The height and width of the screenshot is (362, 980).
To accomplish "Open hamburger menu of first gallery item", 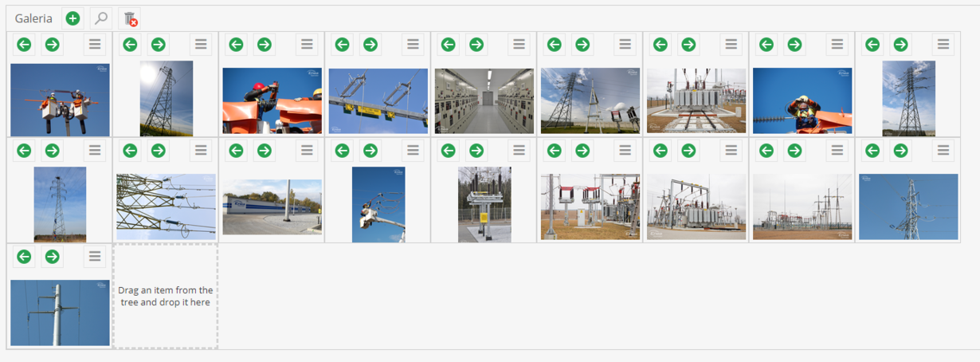I will pos(95,45).
